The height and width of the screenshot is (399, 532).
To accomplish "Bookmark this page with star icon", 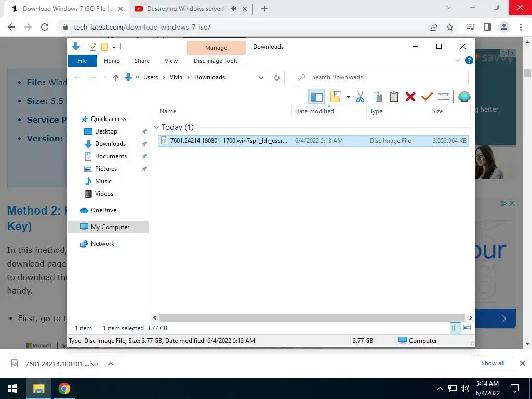I will 450,27.
